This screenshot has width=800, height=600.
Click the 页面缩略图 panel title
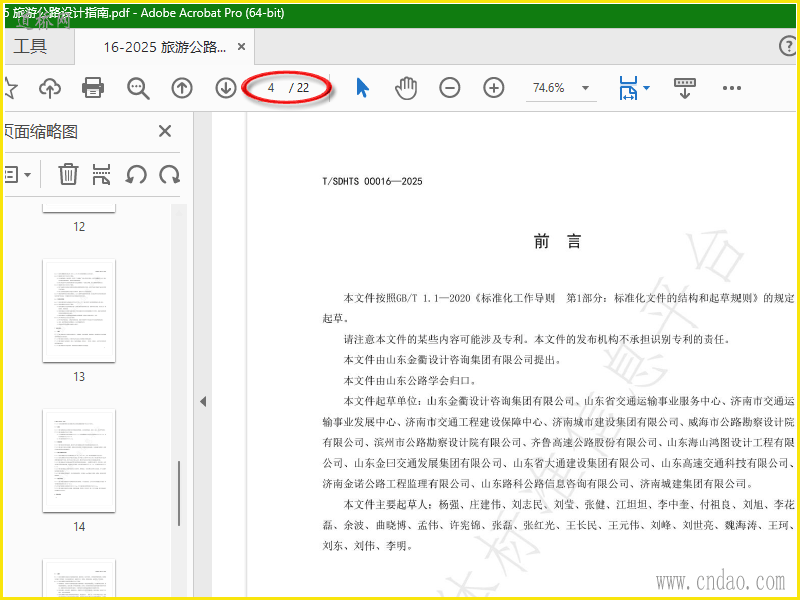click(41, 132)
